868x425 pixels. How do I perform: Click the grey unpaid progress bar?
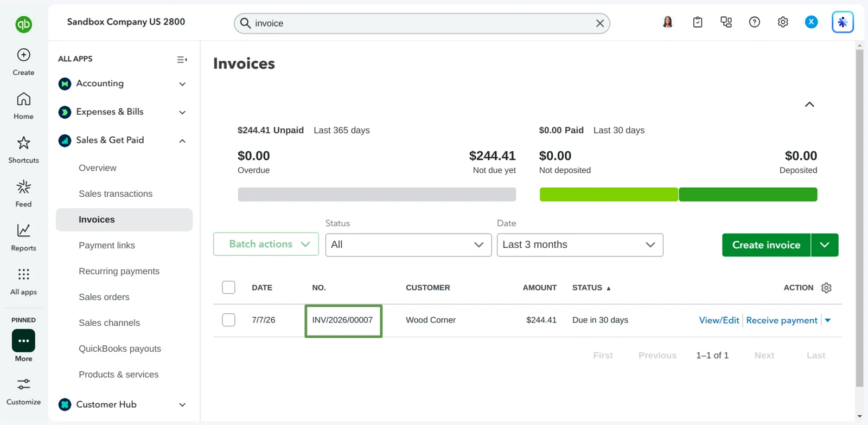pyautogui.click(x=377, y=195)
